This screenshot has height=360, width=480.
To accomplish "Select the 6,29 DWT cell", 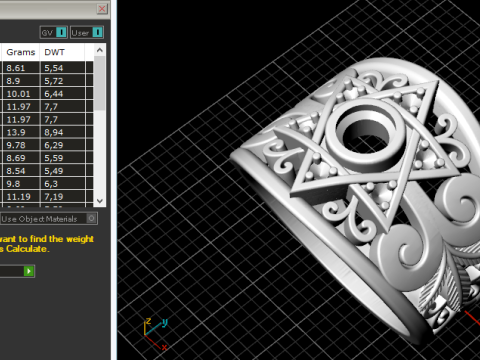I will 63,145.
